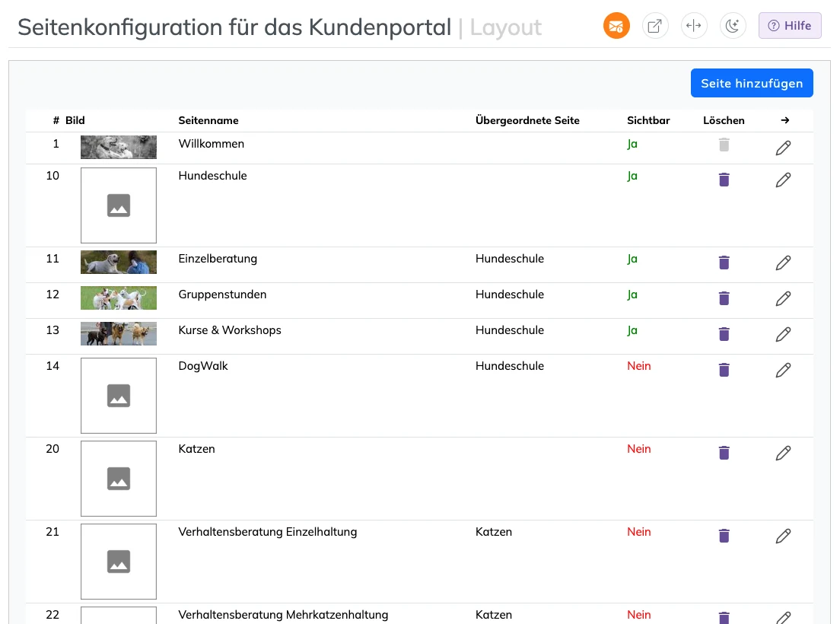840x624 pixels.
Task: Select the Einzelberatung page name
Action: click(218, 259)
